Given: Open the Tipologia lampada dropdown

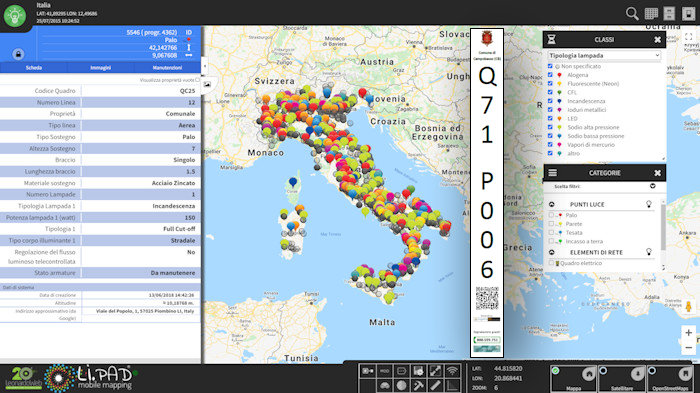Looking at the screenshot, I should pos(604,55).
